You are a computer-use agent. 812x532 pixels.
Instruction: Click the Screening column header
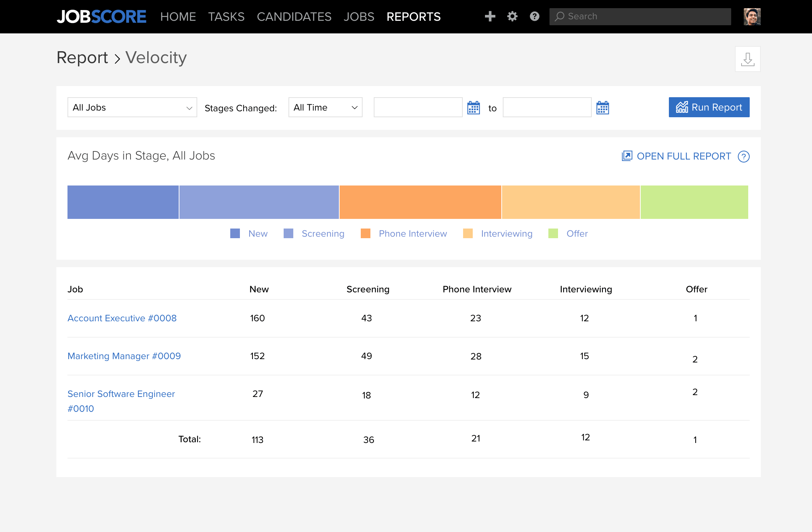point(368,289)
